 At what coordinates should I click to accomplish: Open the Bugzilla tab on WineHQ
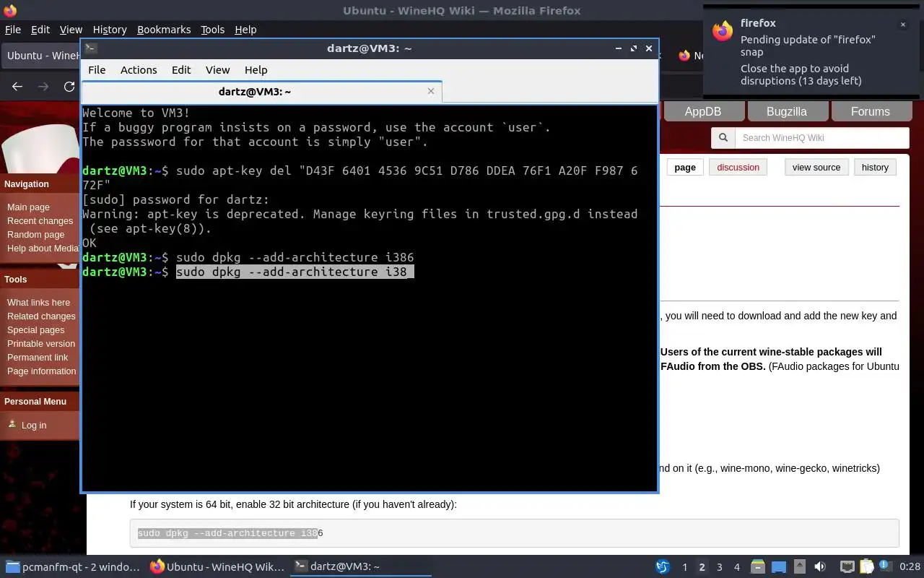786,111
